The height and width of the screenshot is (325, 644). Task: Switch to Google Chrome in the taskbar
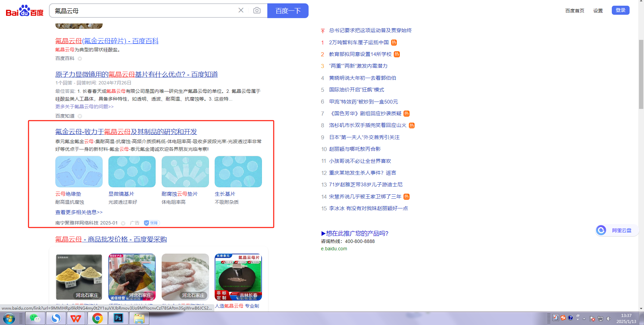[x=97, y=318]
